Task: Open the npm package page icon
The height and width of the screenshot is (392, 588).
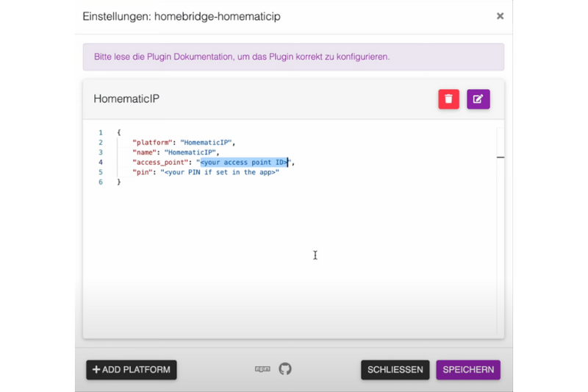Action: click(x=262, y=369)
